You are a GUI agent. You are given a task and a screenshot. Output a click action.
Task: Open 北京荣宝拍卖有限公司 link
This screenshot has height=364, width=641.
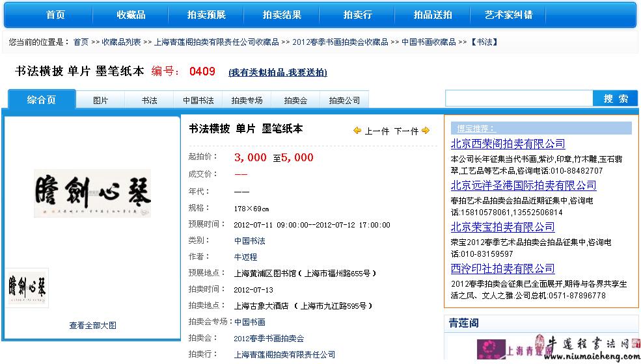click(x=503, y=227)
